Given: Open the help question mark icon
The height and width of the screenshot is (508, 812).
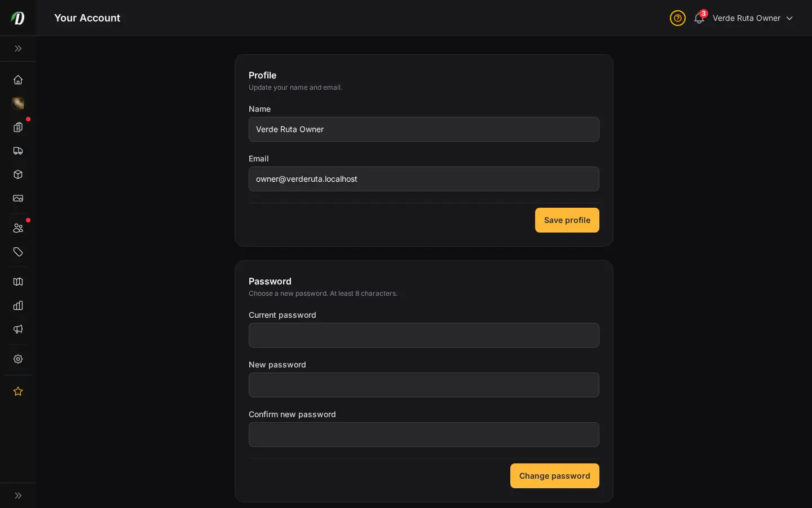Looking at the screenshot, I should (678, 18).
